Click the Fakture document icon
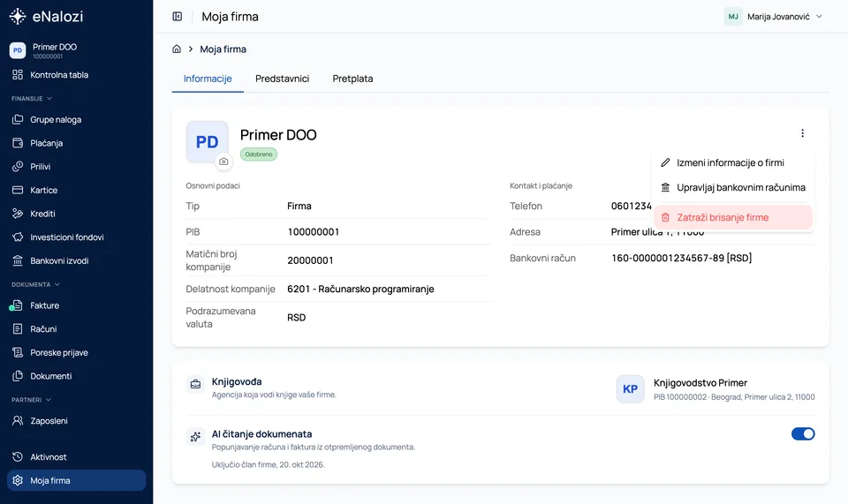Image resolution: width=848 pixels, height=504 pixels. coord(18,305)
